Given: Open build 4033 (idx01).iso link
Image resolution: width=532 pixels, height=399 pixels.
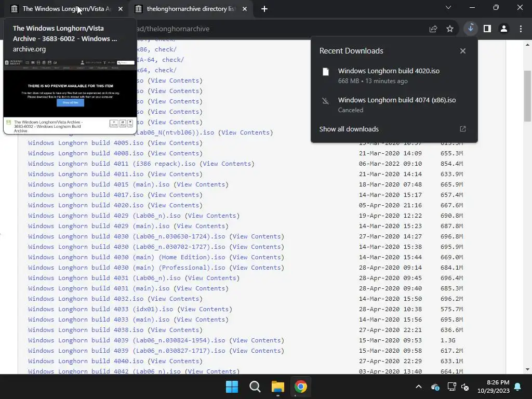Looking at the screenshot, I should (101, 310).
